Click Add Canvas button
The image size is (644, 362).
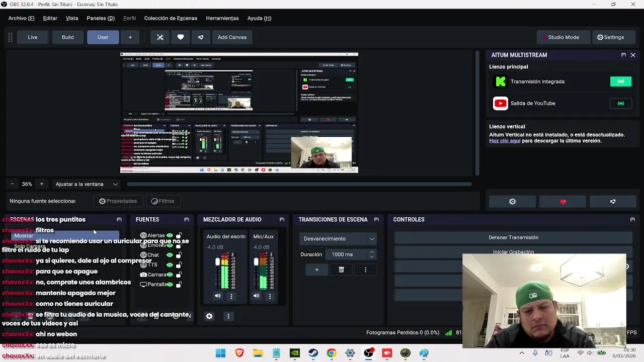point(232,37)
